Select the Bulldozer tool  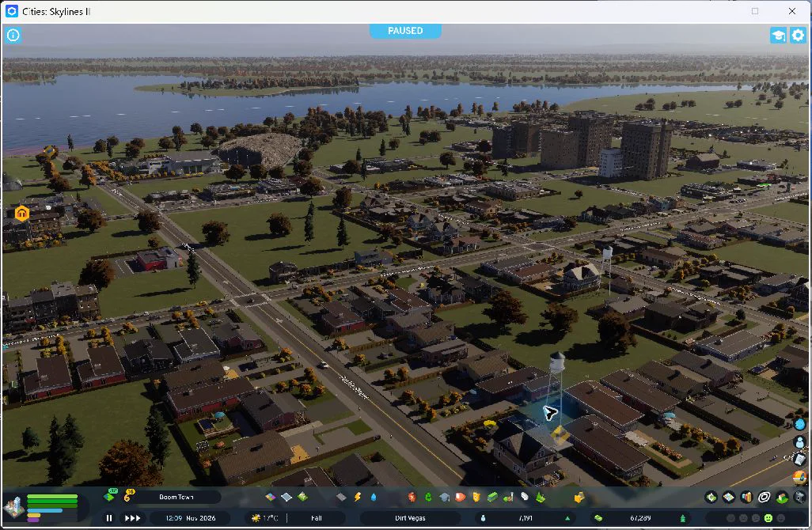[579, 497]
